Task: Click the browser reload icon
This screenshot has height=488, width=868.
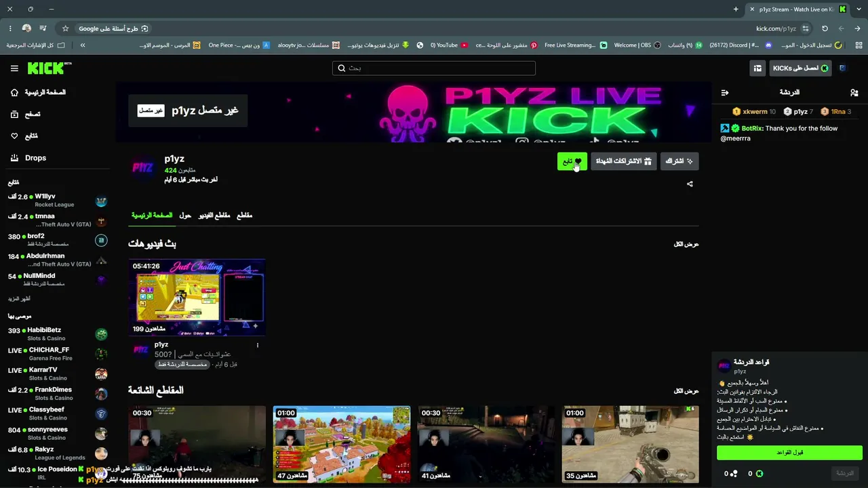Action: click(825, 28)
